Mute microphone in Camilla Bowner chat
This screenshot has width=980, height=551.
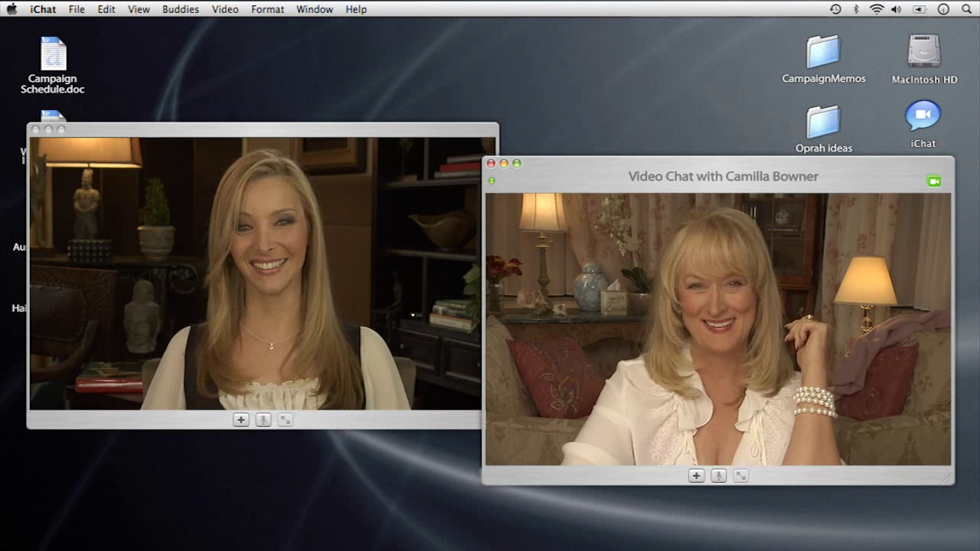pos(718,476)
